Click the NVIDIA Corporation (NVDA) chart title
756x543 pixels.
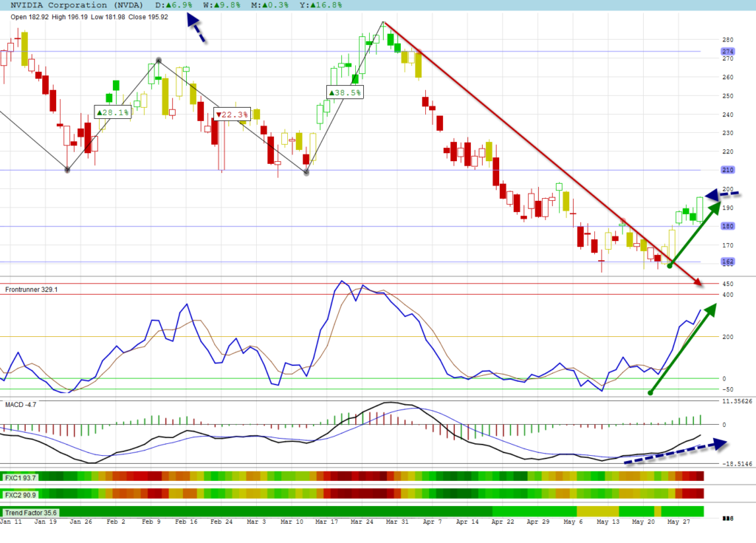coord(77,5)
